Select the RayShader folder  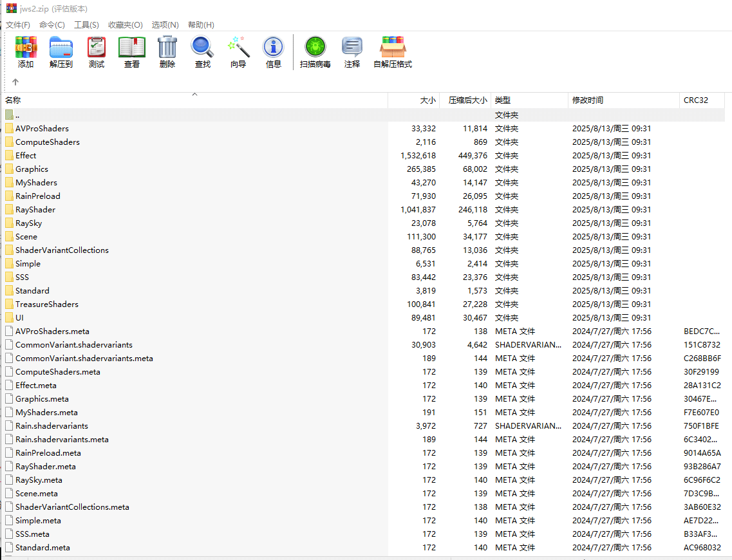[x=35, y=210]
